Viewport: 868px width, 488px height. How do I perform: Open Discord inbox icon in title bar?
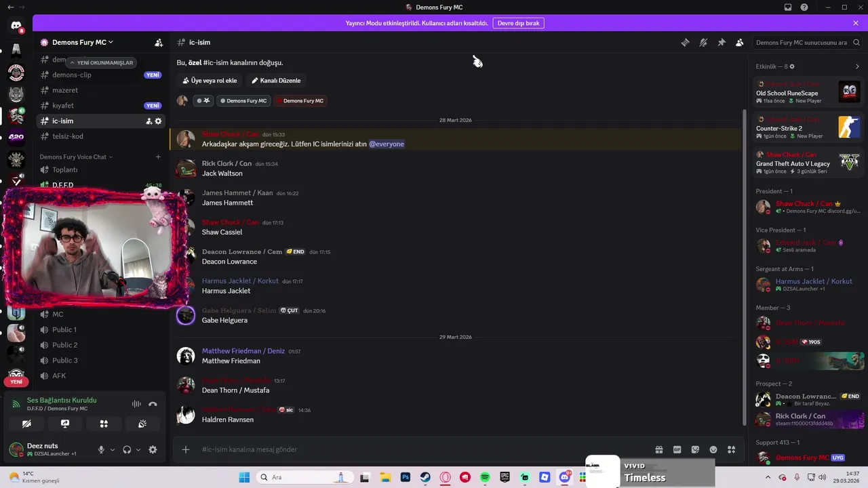tap(788, 7)
